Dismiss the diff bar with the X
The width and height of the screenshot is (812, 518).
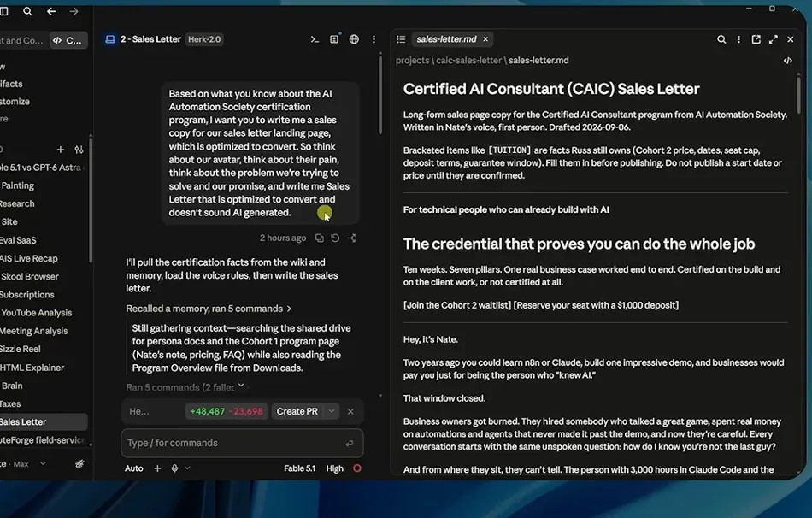pos(350,412)
